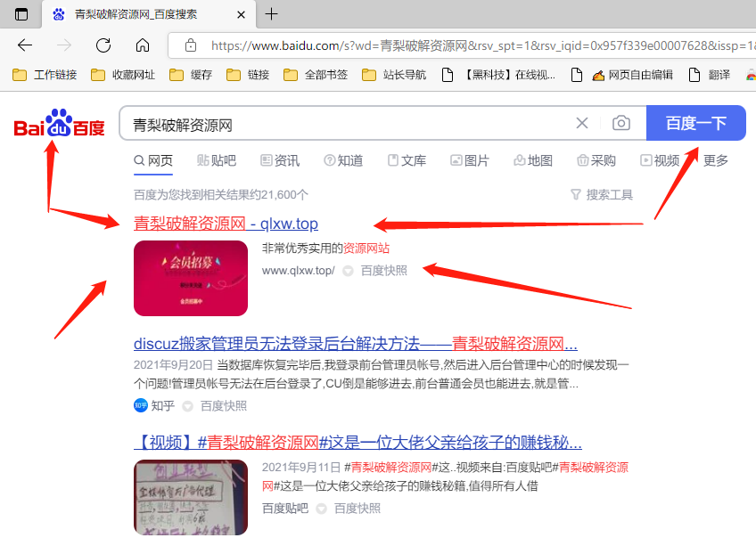This screenshot has width=756, height=546.
Task: Click the forward navigation arrow
Action: coord(63,45)
